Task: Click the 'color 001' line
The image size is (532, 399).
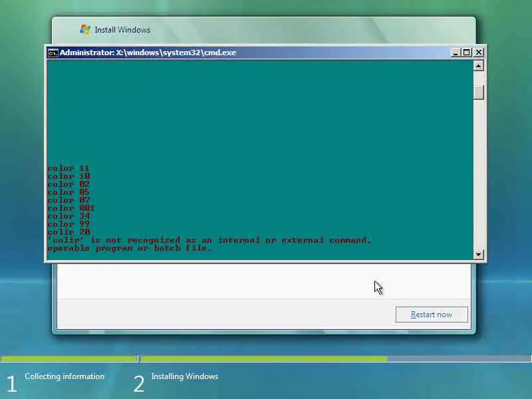Action: [x=71, y=208]
